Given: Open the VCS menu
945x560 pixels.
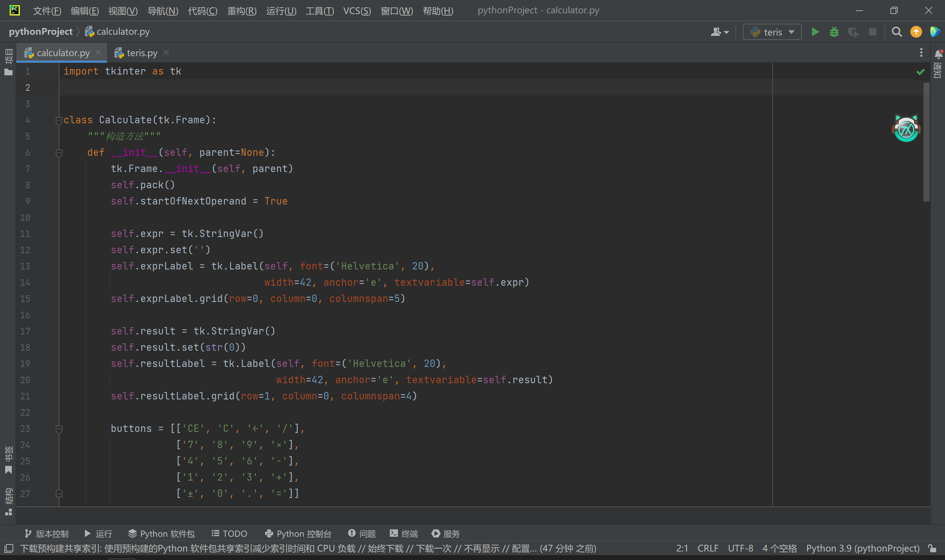Looking at the screenshot, I should (357, 11).
